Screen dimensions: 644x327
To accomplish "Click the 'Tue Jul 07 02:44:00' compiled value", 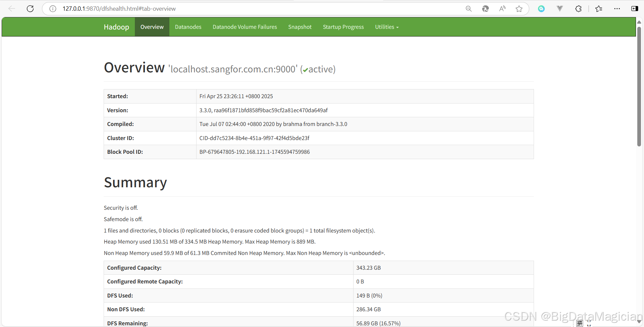I will point(273,124).
